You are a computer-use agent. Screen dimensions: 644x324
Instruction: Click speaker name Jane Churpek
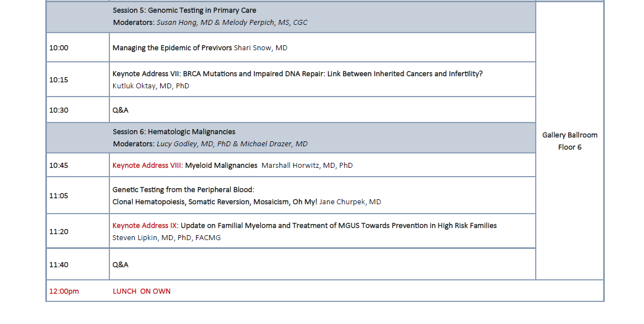[x=350, y=202]
